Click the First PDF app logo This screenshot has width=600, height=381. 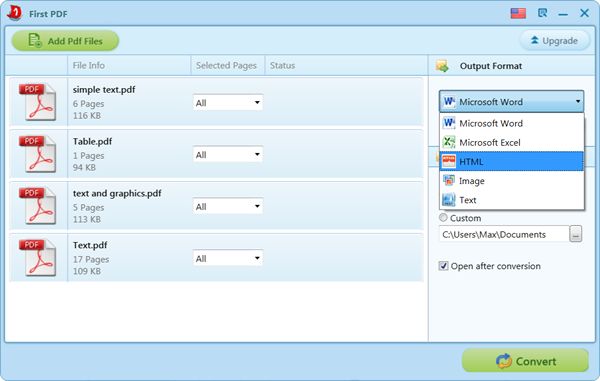point(14,13)
